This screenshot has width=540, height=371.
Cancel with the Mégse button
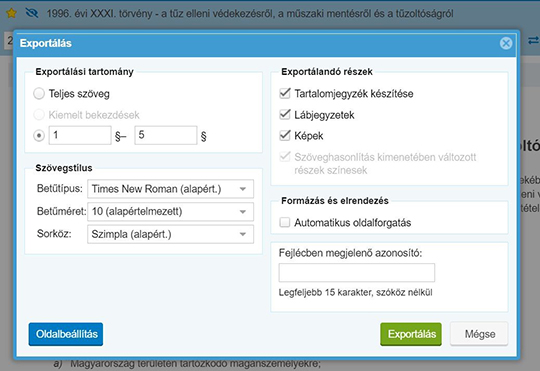[x=479, y=334]
